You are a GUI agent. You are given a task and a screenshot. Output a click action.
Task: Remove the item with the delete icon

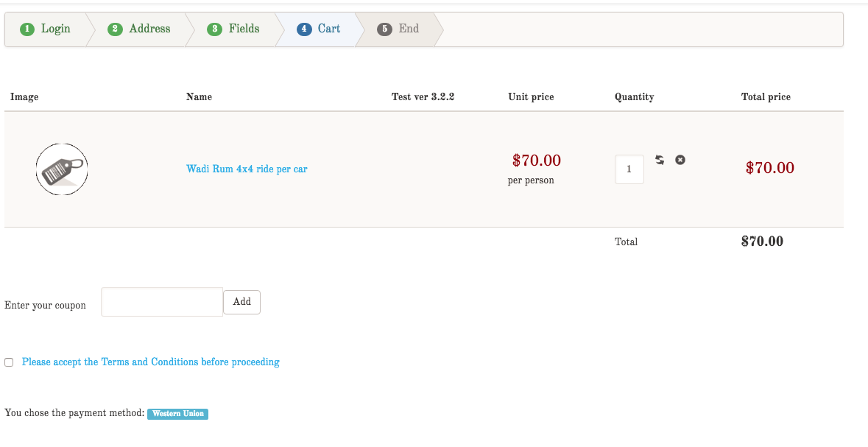point(680,160)
